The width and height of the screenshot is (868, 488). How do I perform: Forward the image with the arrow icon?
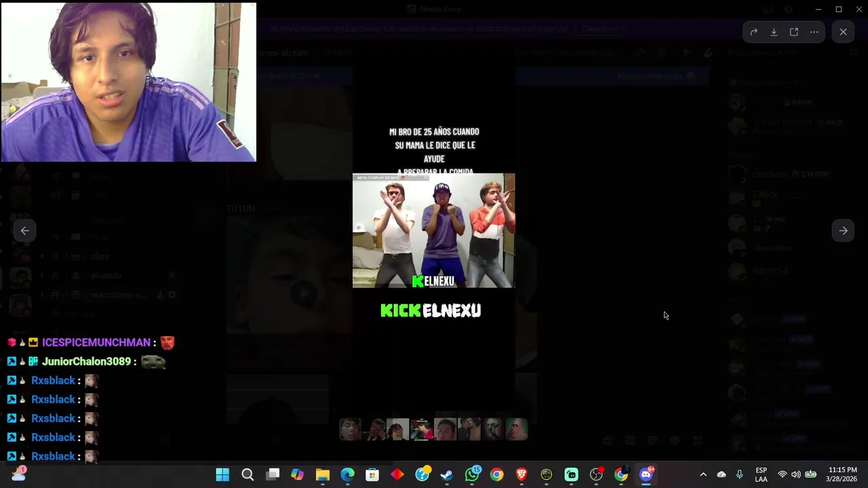pyautogui.click(x=753, y=32)
